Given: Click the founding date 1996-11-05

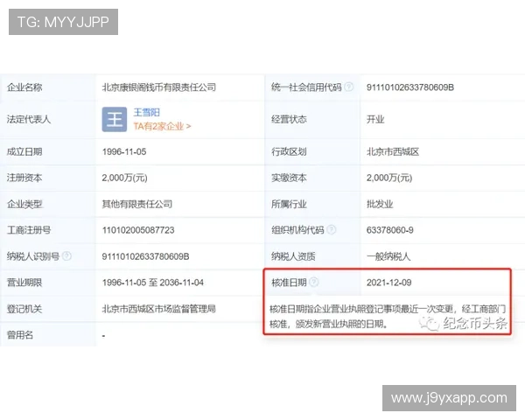Looking at the screenshot, I should tap(124, 151).
